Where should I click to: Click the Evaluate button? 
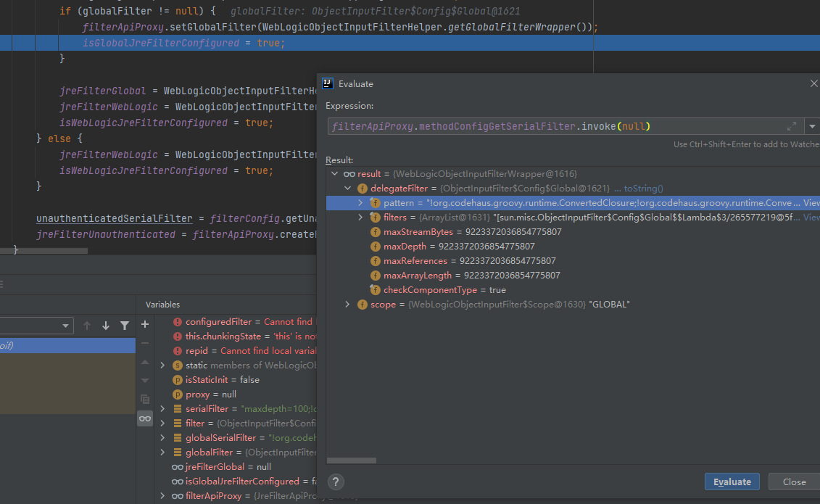[732, 482]
